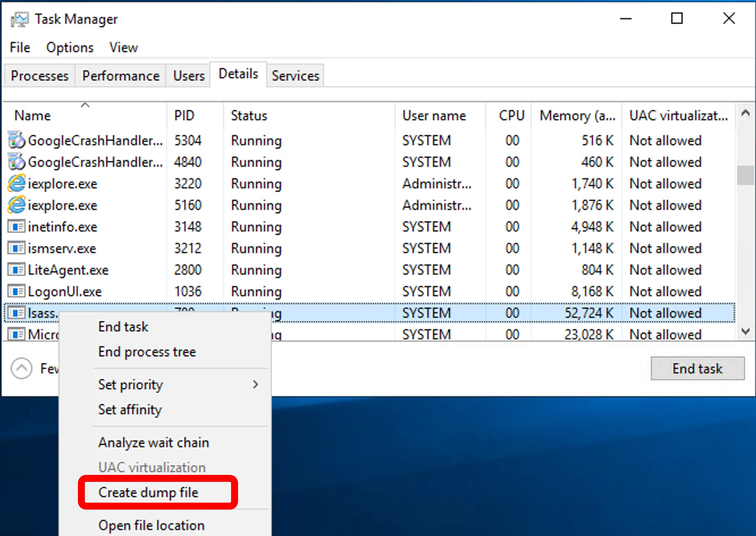Screen dimensions: 756x536
Task: Click the scroll down arrow of process list
Action: tap(745, 331)
